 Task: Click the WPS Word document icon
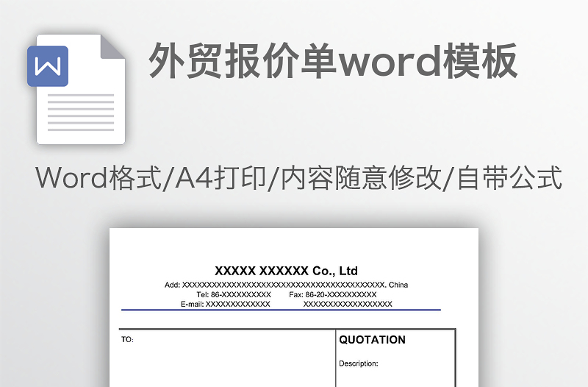[76, 89]
